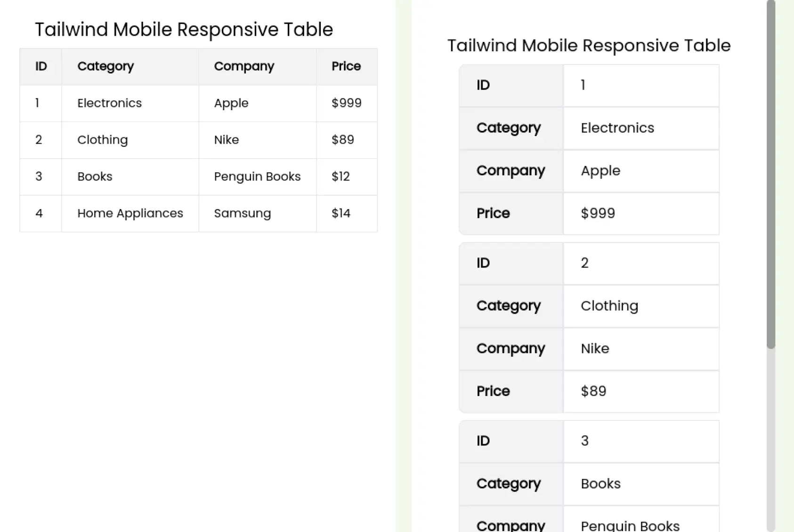Select the Electronics value in the mobile view

(x=617, y=128)
